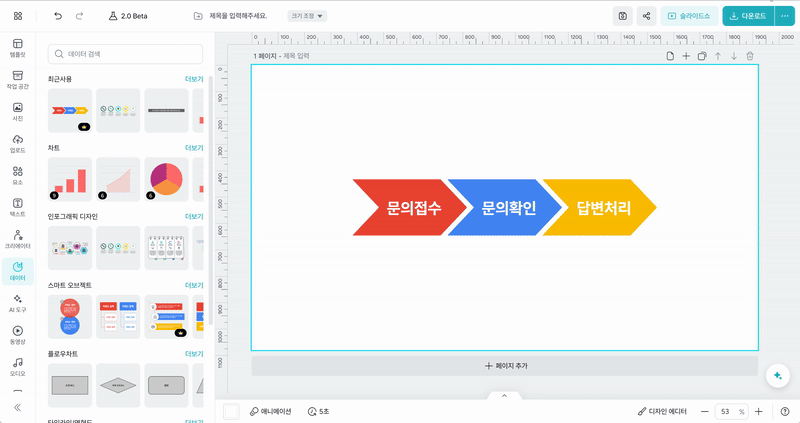The width and height of the screenshot is (800, 423).
Task: Select the 텍스트 (text) tool in sidebar
Action: [17, 207]
